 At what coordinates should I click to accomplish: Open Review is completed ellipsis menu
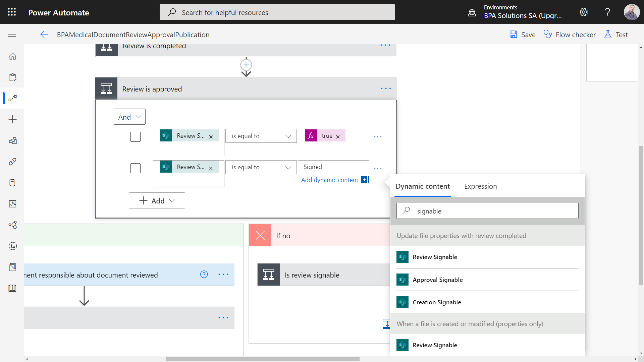click(385, 46)
